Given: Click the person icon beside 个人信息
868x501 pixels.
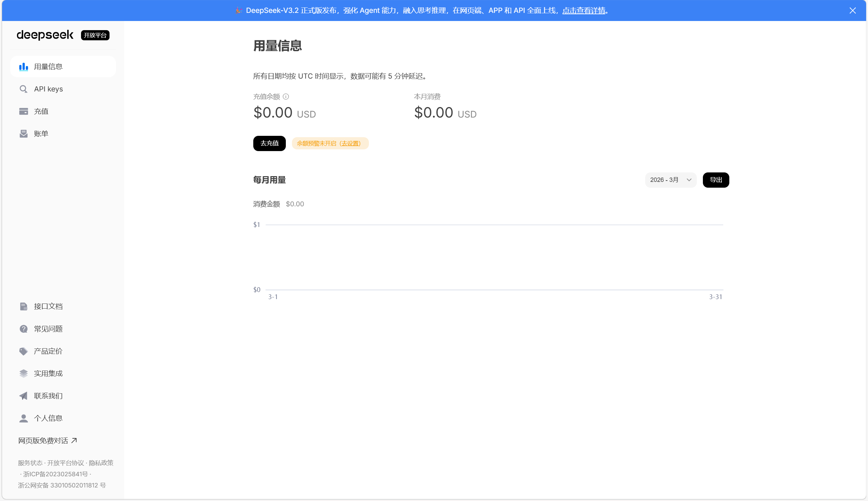Looking at the screenshot, I should tap(23, 418).
